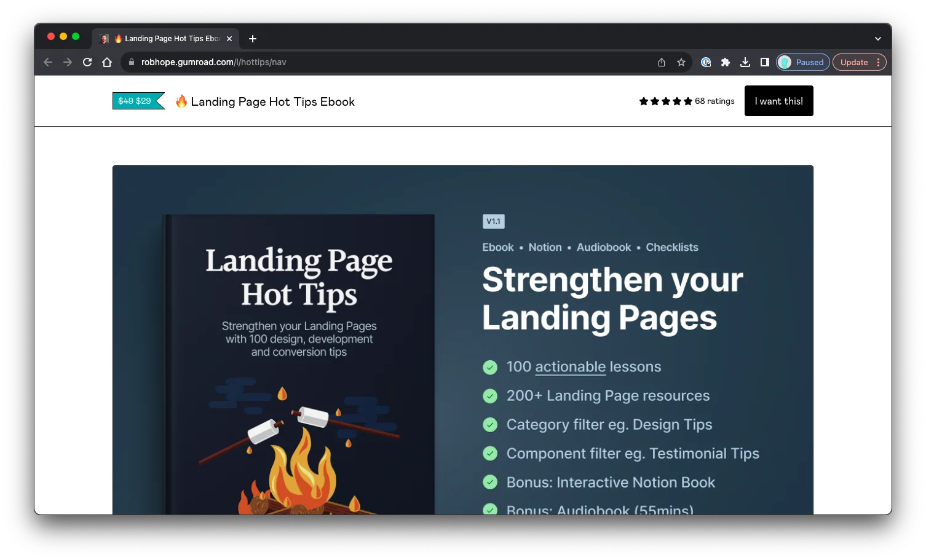Click the 'Ebook' label above the heading

498,247
